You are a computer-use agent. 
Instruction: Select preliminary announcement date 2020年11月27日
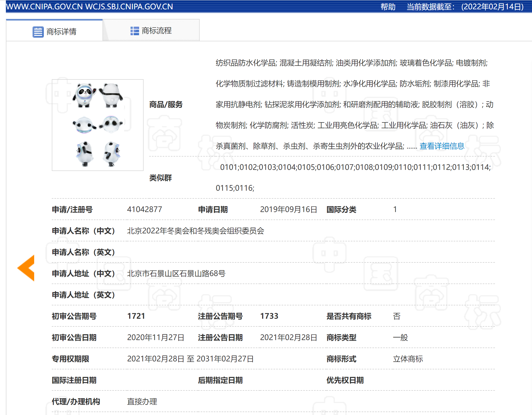(x=156, y=337)
